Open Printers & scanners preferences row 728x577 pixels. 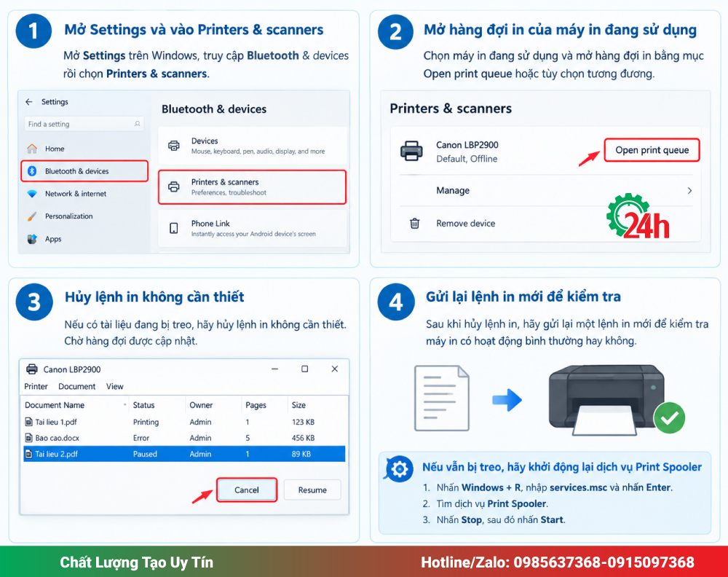point(253,187)
